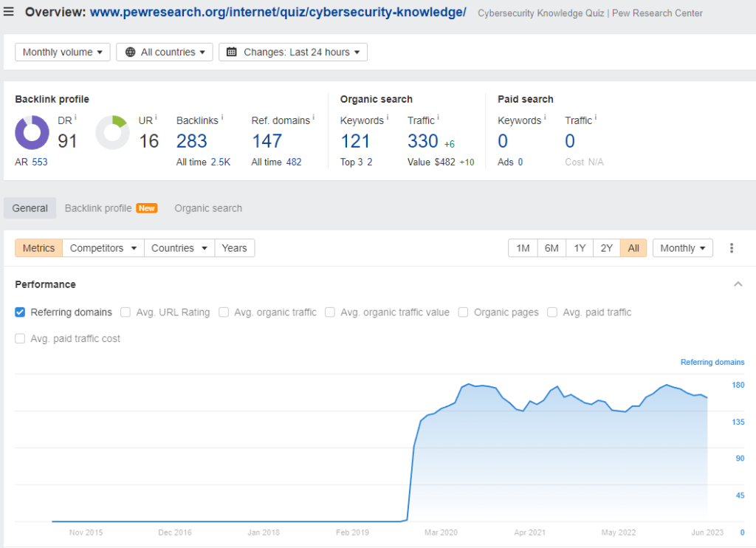Click the Domain Rating purple donut chart
The height and width of the screenshot is (548, 756).
tap(32, 133)
